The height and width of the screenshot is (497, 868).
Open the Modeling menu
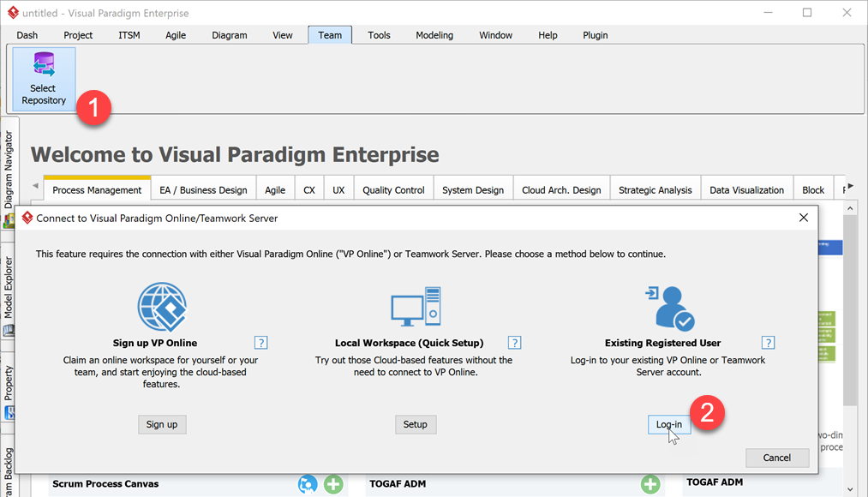coord(434,35)
